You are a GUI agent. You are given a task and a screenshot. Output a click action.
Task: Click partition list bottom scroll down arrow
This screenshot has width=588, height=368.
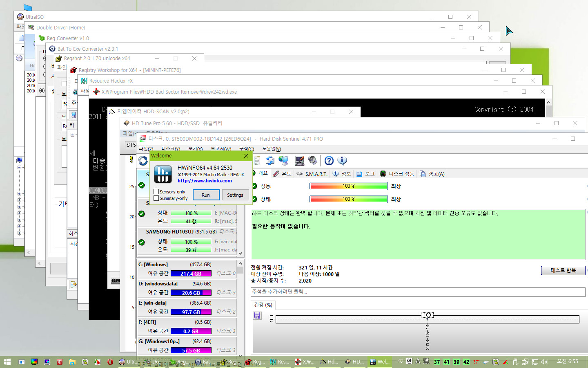(x=240, y=356)
